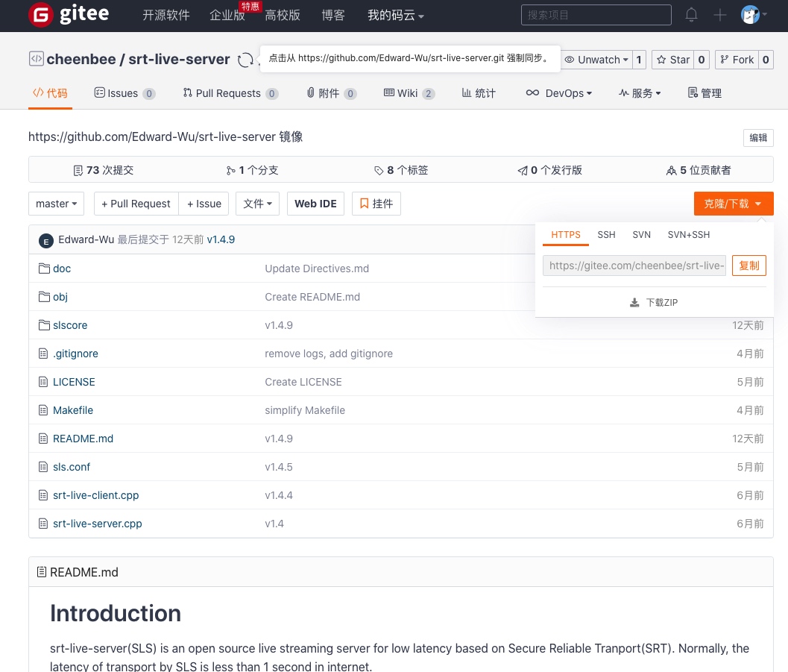
Task: Expand the 服务 menu
Action: click(639, 93)
